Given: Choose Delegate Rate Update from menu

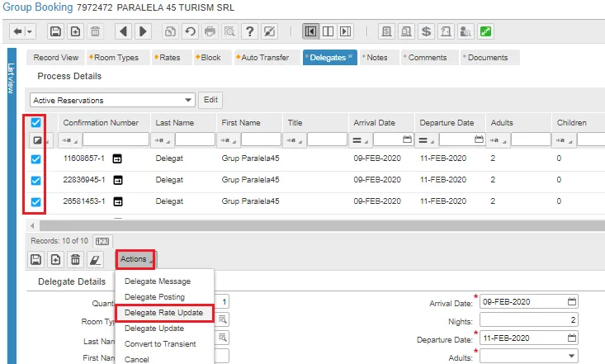Looking at the screenshot, I should (163, 313).
